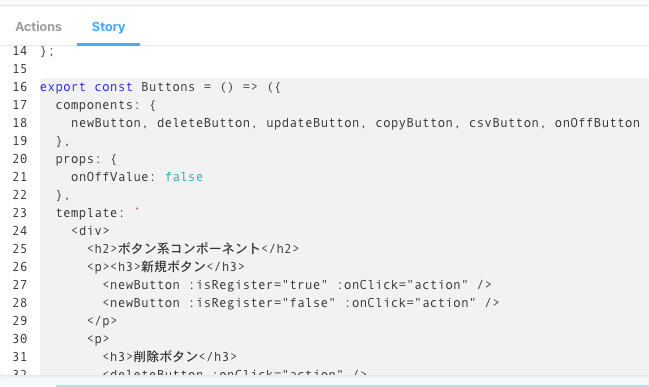Click 'updateButton,' on line 18
This screenshot has width=649, height=387.
point(316,123)
